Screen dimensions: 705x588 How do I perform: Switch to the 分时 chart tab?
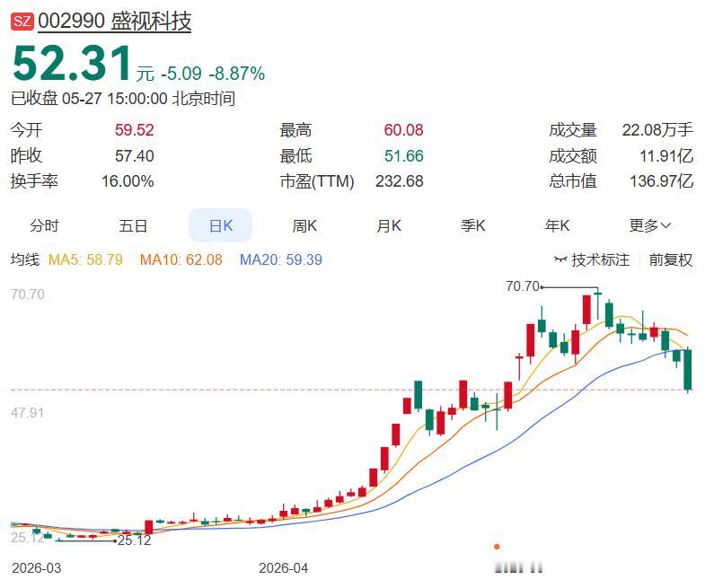(x=45, y=225)
